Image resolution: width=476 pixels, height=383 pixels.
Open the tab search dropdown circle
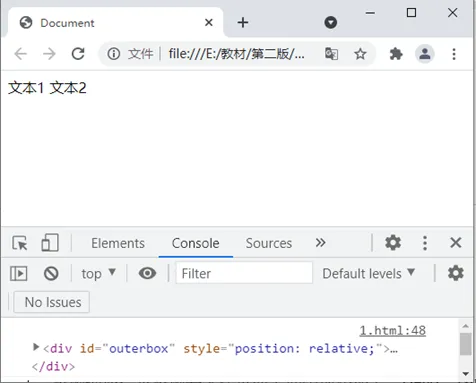point(330,23)
